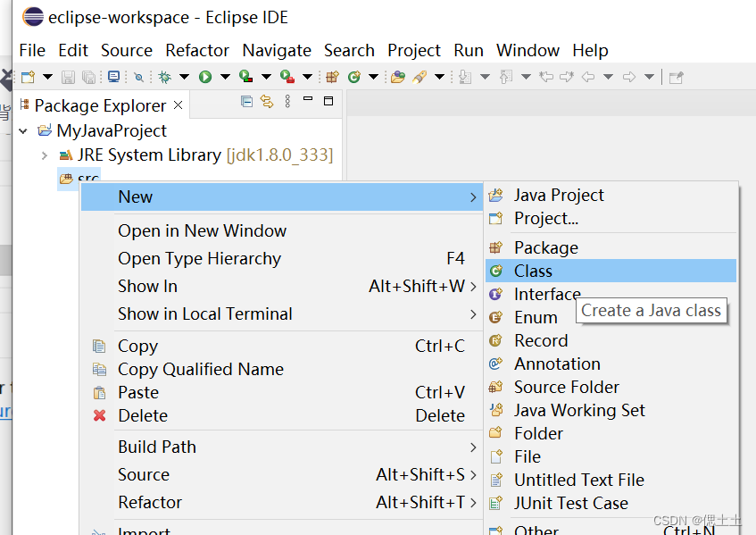This screenshot has width=756, height=535.
Task: Open the Help menu
Action: tap(590, 50)
